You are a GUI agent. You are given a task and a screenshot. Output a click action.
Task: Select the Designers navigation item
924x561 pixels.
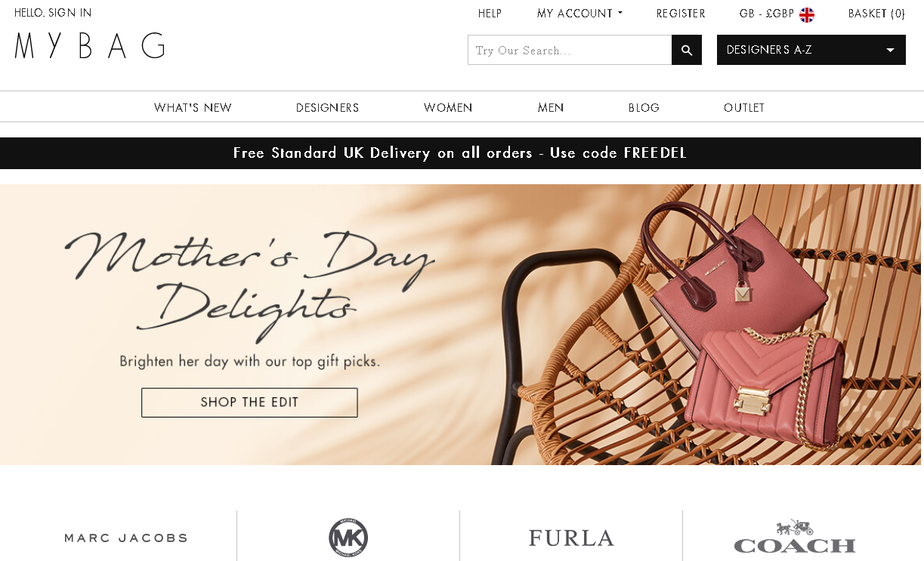tap(327, 108)
